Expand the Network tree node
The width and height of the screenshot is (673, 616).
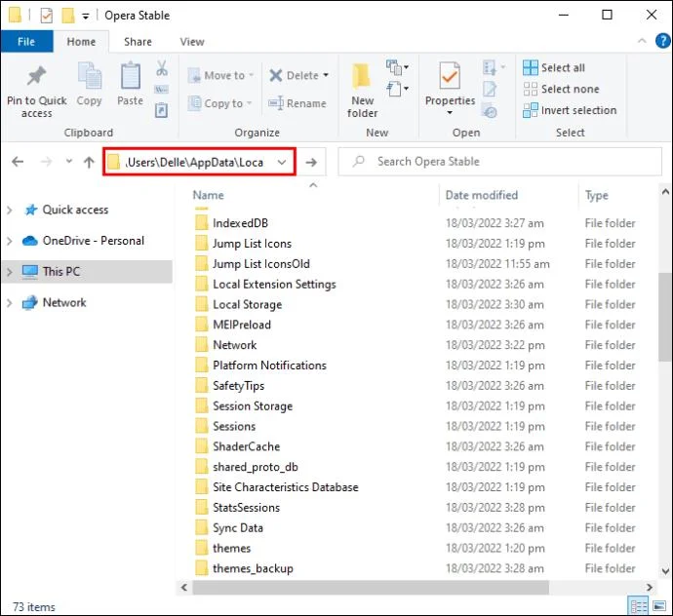10,303
